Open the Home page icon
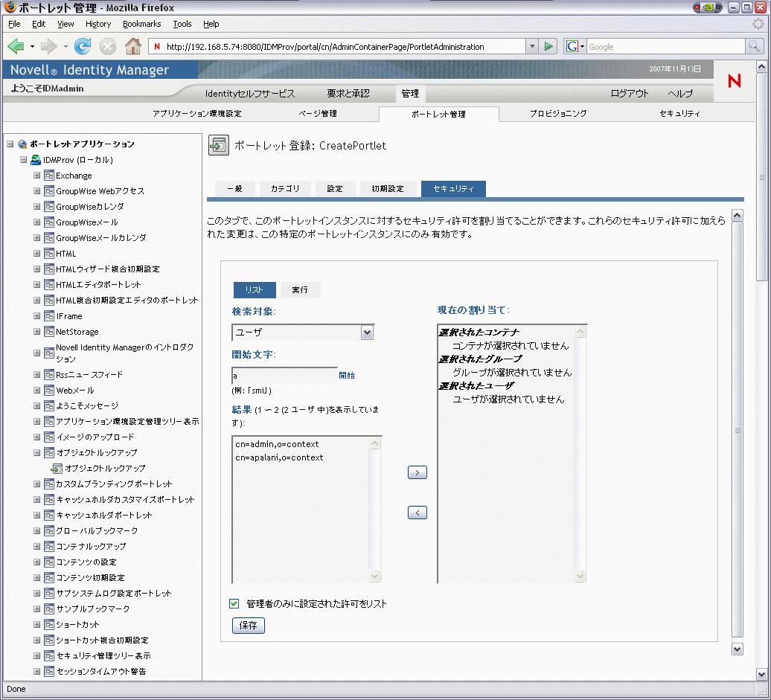This screenshot has height=700, width=771. pos(132,46)
